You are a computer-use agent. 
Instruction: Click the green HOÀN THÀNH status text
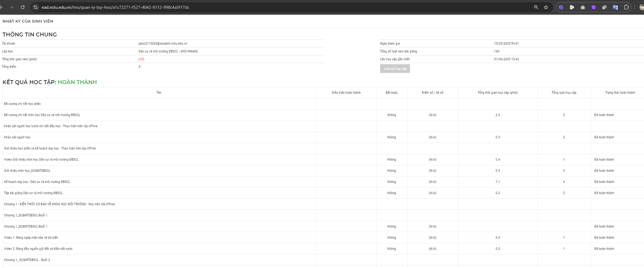pyautogui.click(x=77, y=82)
